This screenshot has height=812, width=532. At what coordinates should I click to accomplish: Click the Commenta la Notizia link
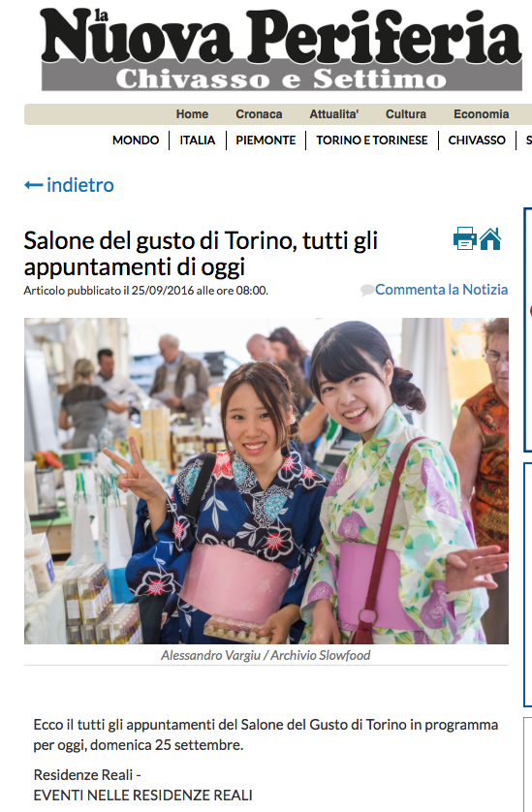(441, 290)
